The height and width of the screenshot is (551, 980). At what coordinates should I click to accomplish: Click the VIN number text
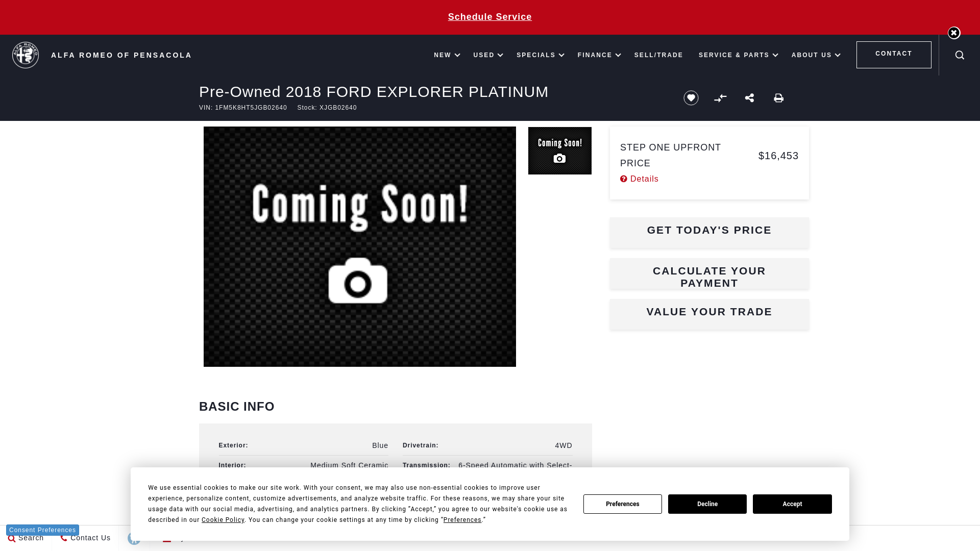(x=243, y=108)
